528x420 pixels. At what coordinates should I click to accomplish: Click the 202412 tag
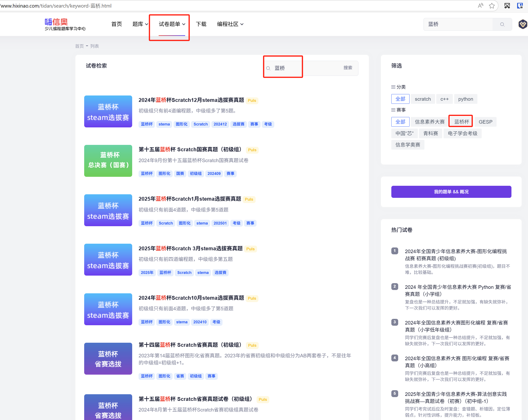[220, 124]
